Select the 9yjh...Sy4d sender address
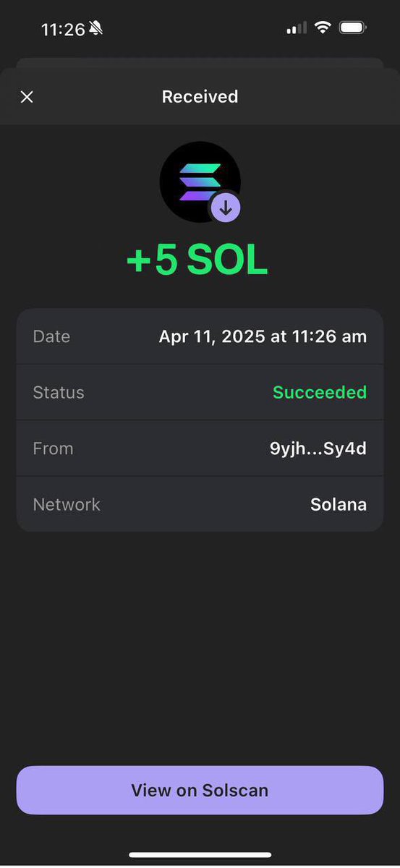Image resolution: width=400 pixels, height=868 pixels. tap(318, 448)
